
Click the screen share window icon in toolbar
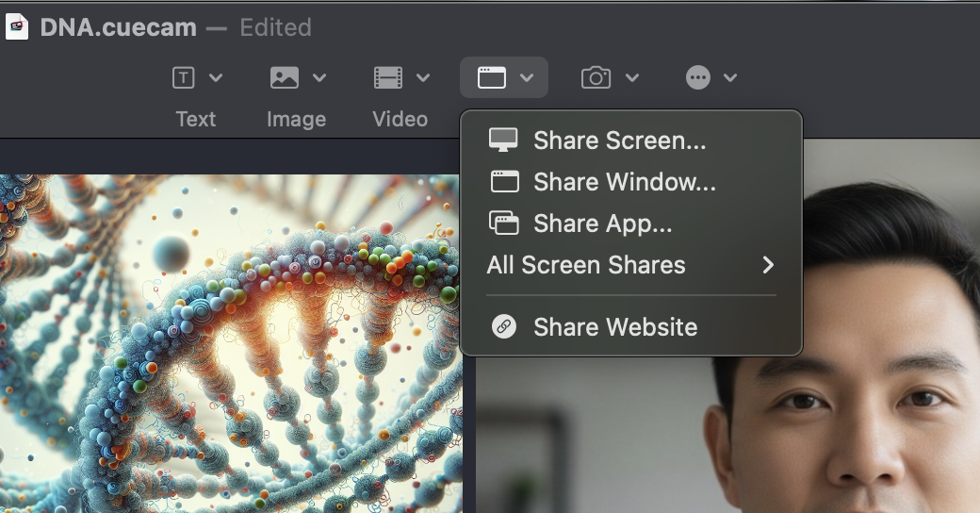[x=492, y=77]
